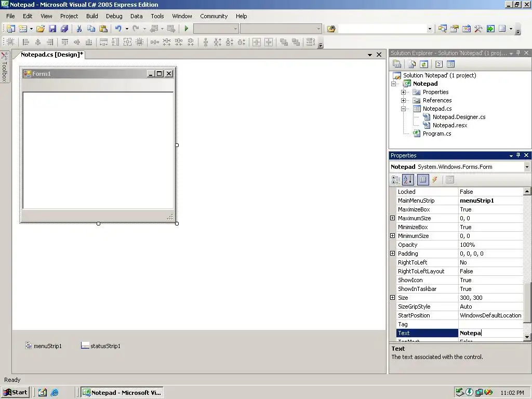The height and width of the screenshot is (399, 532).
Task: Open the Solution Explorer toolbar icon
Action: [443, 29]
